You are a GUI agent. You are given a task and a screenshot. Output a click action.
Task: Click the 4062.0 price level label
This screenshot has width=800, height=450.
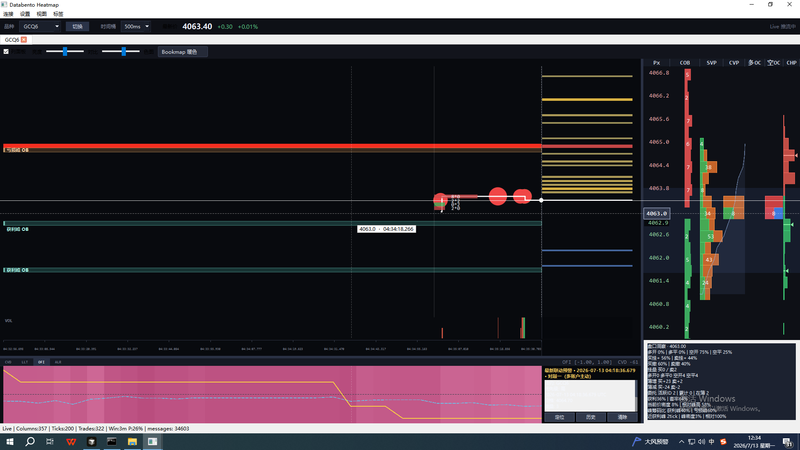tap(659, 258)
